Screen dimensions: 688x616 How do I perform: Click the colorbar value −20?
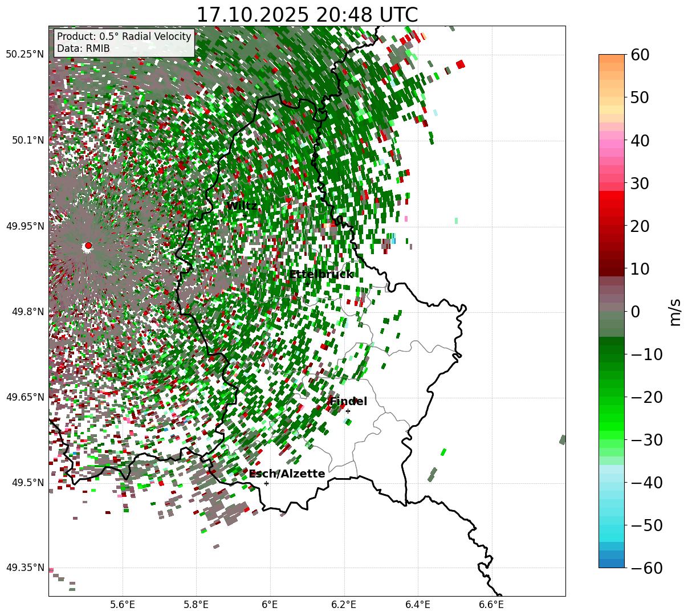(646, 397)
